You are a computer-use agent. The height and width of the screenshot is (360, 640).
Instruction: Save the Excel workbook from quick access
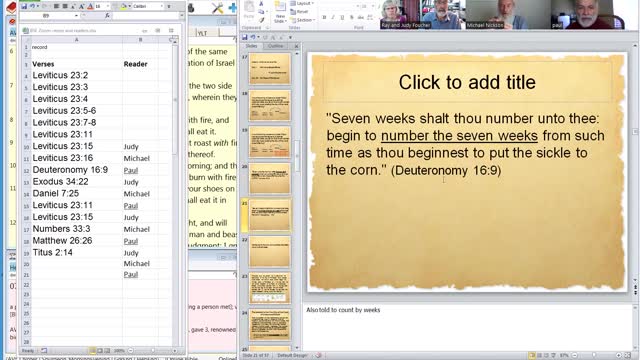[24, 6]
